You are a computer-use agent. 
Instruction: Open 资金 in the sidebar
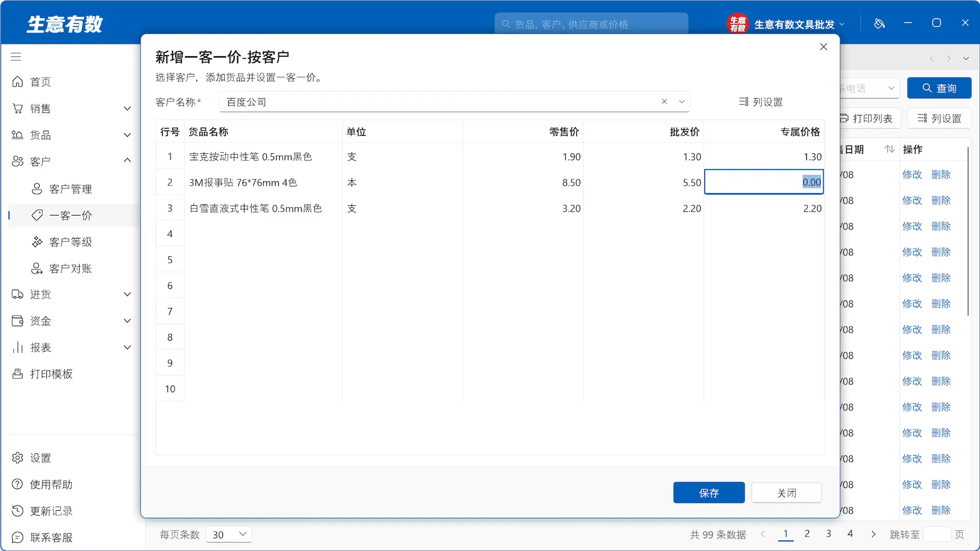[40, 321]
